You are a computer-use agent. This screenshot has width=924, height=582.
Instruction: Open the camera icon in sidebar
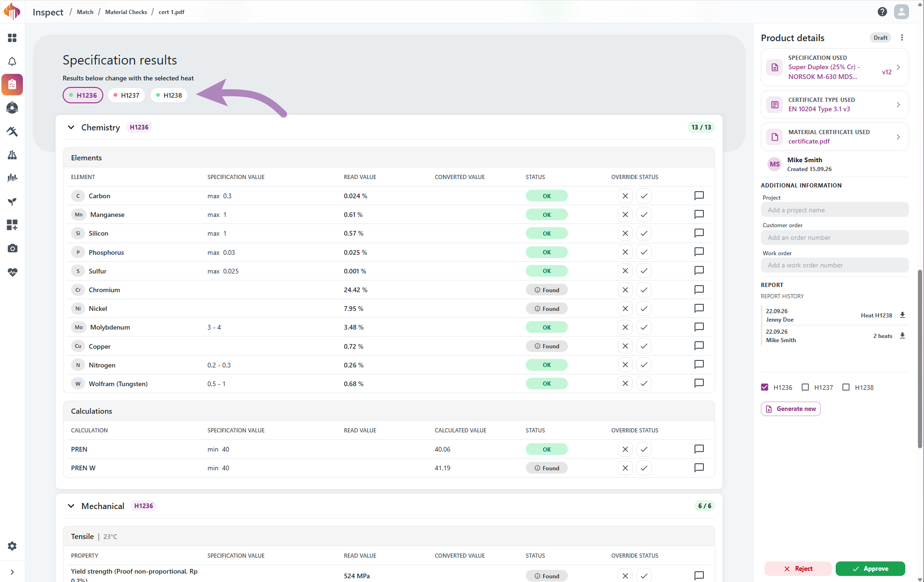[12, 248]
